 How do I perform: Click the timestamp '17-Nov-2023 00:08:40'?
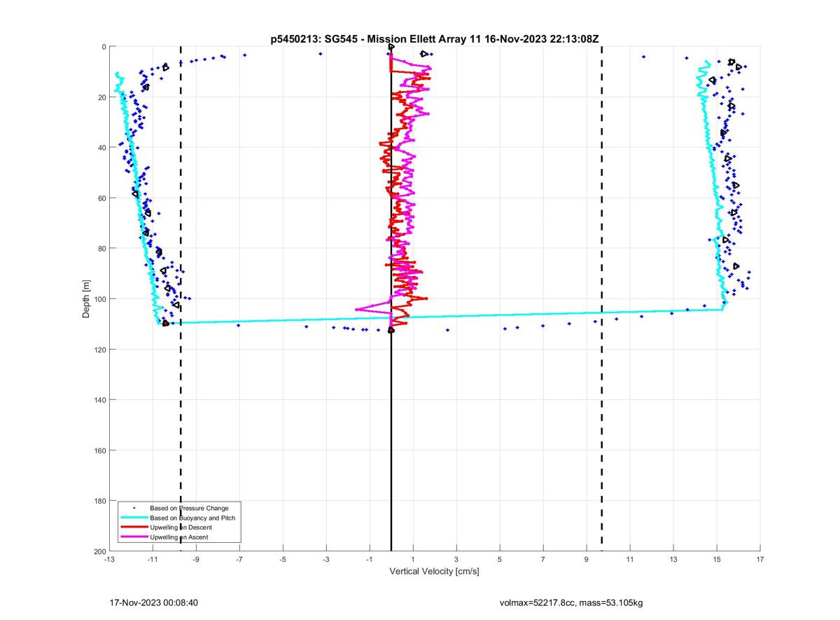(x=155, y=602)
